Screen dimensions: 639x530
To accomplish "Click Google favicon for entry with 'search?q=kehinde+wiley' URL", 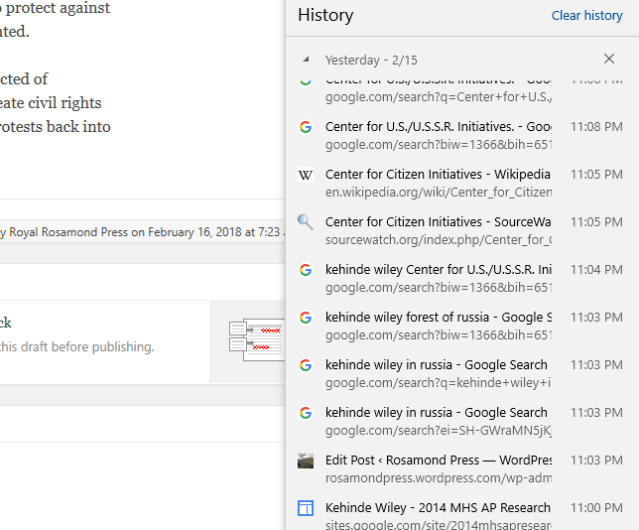I will (306, 365).
